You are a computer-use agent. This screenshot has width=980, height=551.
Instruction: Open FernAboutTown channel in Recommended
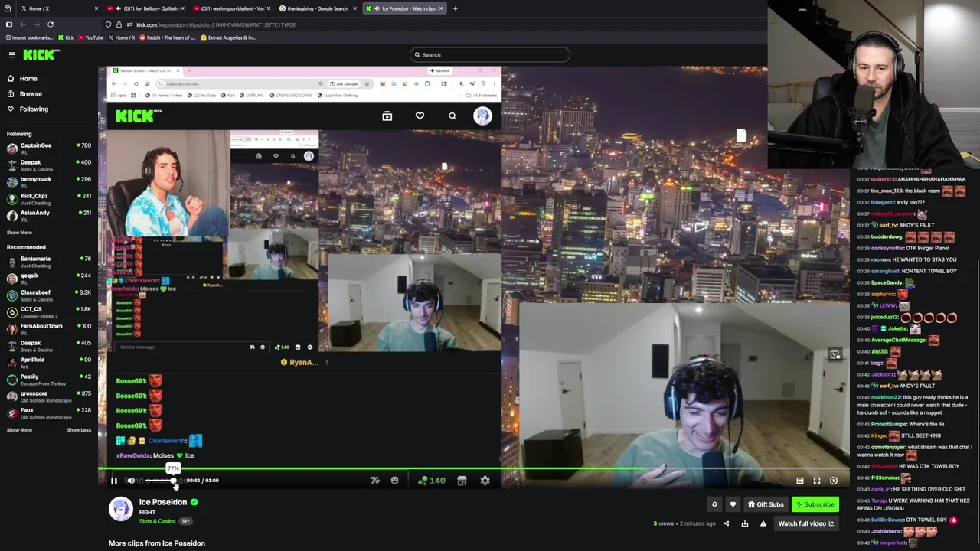[x=49, y=329]
